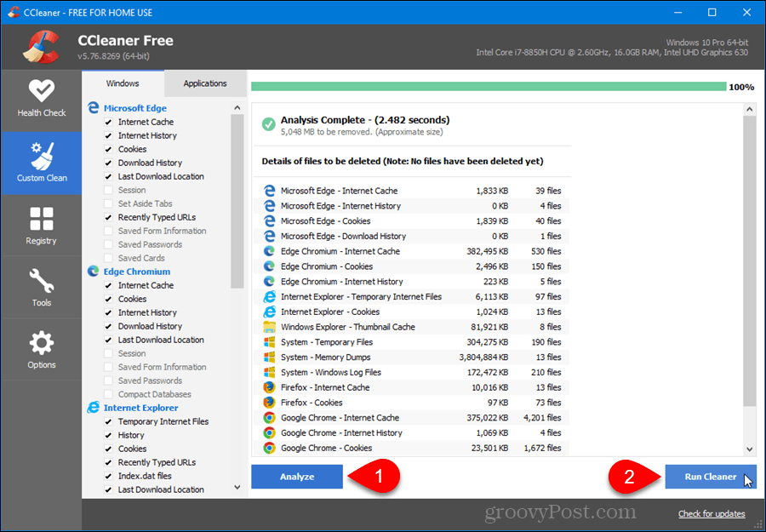Click icon beside Internet Explorer - Temporary Internet Files
The height and width of the screenshot is (532, 766).
click(269, 296)
